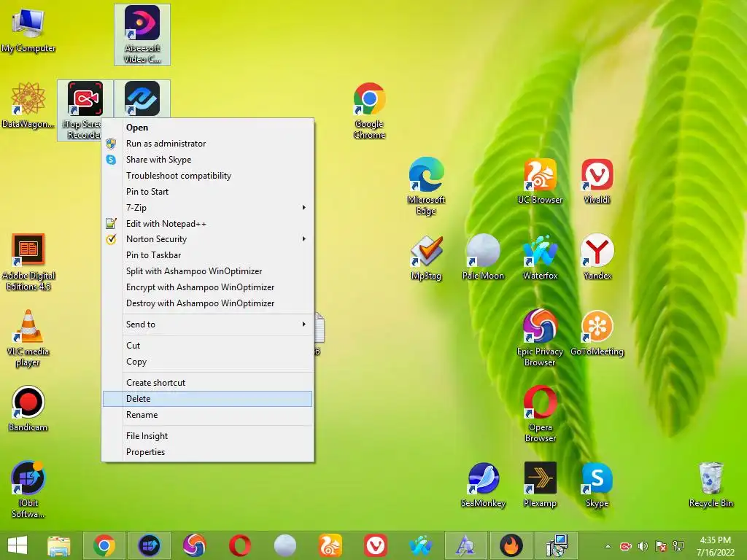Select the My Computer desktop icon

point(28,31)
